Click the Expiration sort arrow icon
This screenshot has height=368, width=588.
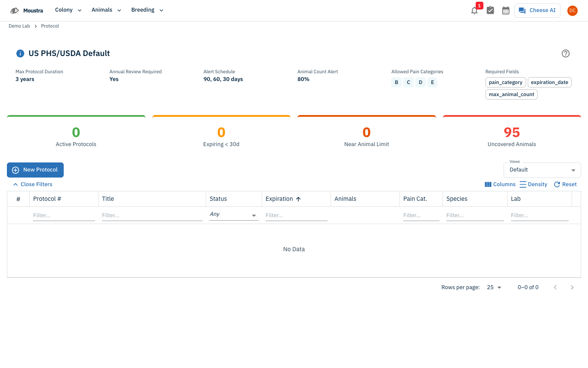click(x=298, y=199)
